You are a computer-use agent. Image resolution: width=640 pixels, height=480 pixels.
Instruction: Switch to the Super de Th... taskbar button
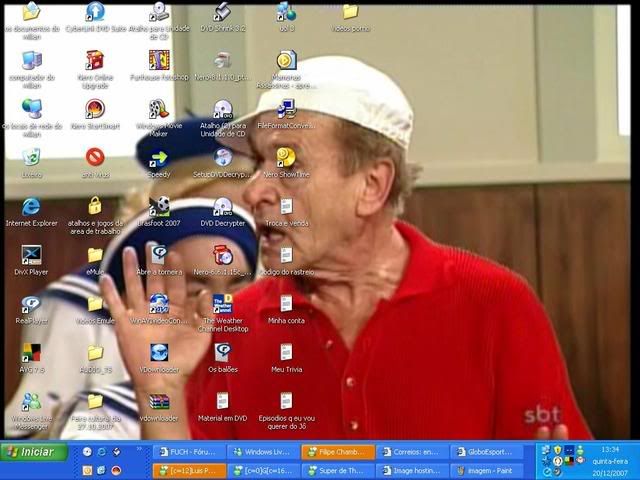click(338, 471)
